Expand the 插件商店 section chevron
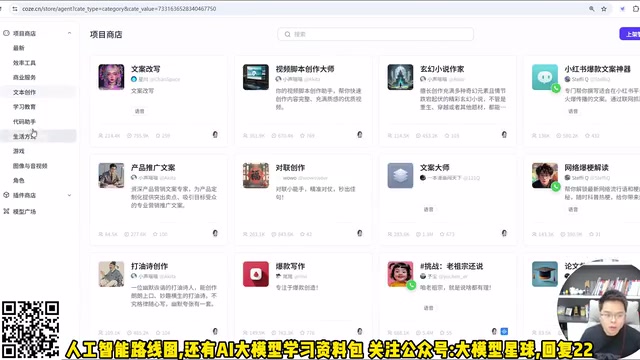640x360 pixels. (69, 195)
